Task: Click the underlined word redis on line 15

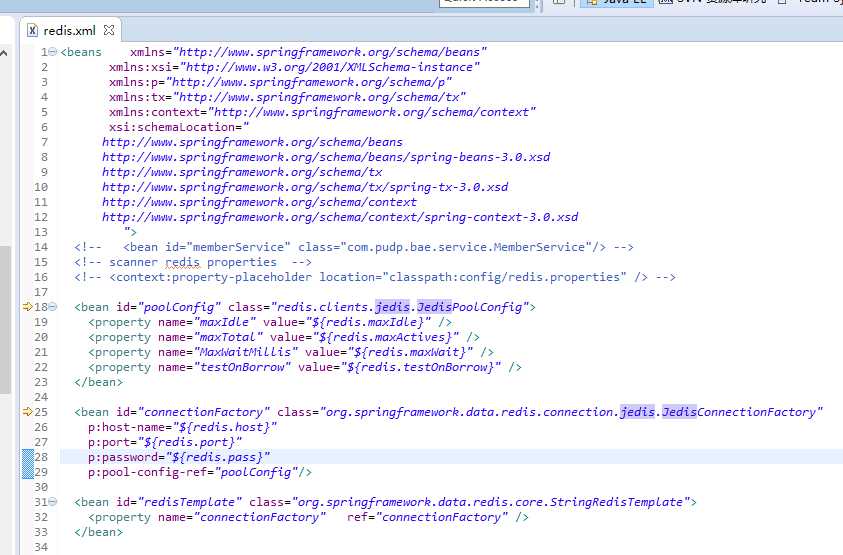Action: coord(182,262)
